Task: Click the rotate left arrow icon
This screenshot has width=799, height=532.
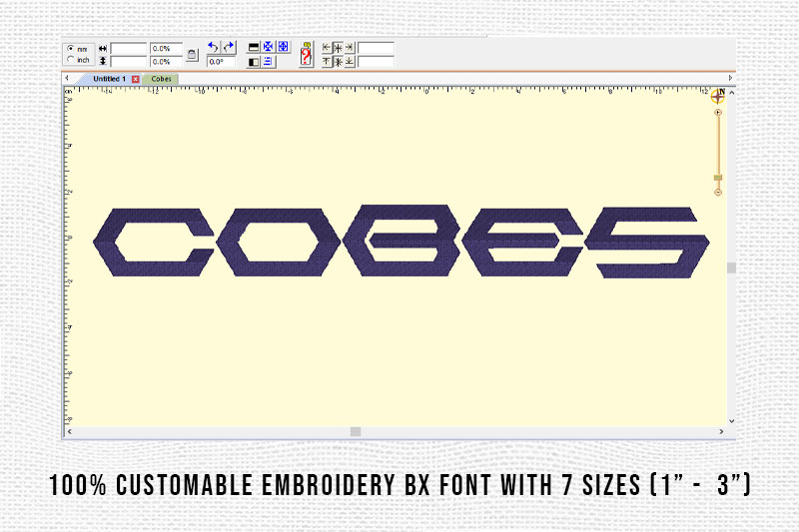Action: (213, 47)
